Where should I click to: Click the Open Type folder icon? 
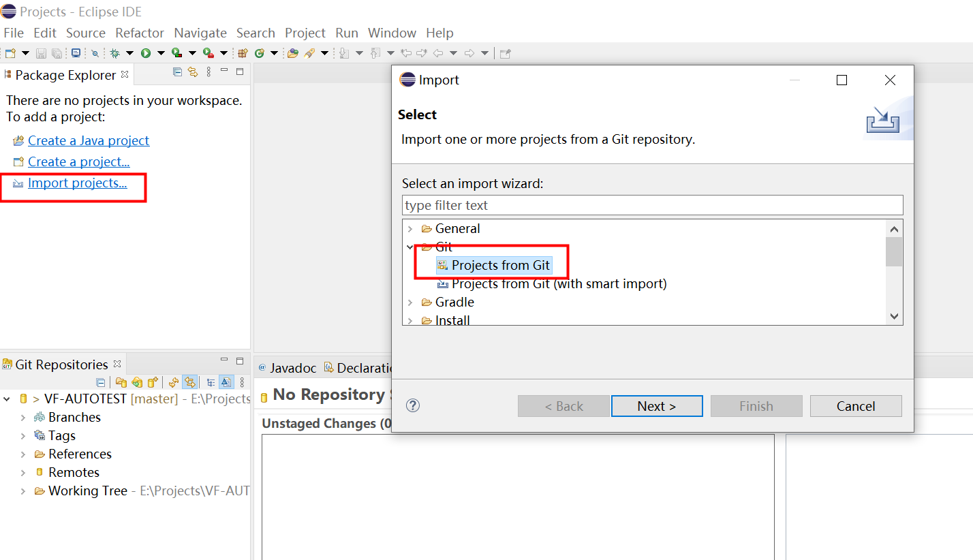(293, 53)
